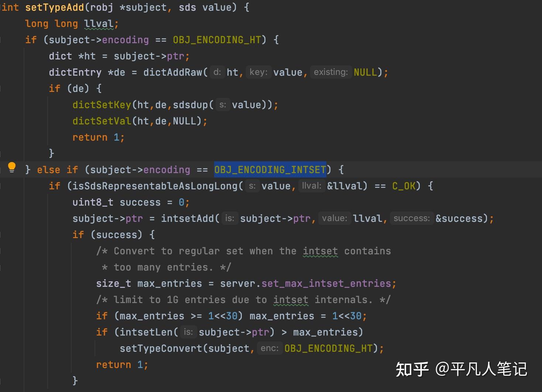Click isSdsRepresentableAsLongLong function name
This screenshot has height=392, width=542.
coord(155,186)
